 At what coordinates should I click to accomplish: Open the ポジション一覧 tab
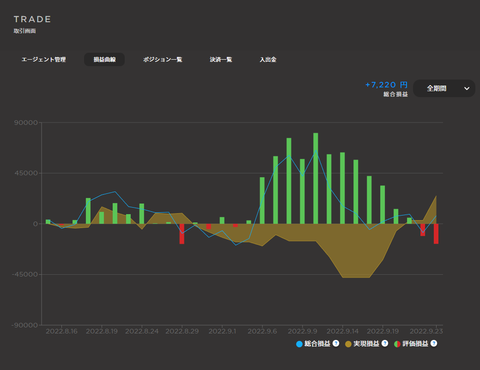click(163, 59)
